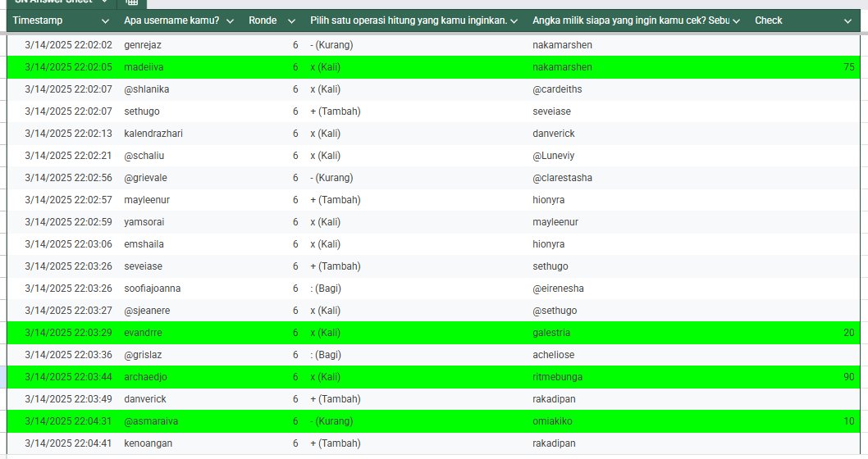Click Check value 20 in evandrre row
Viewport: 868px width, 459px height.
coord(848,332)
